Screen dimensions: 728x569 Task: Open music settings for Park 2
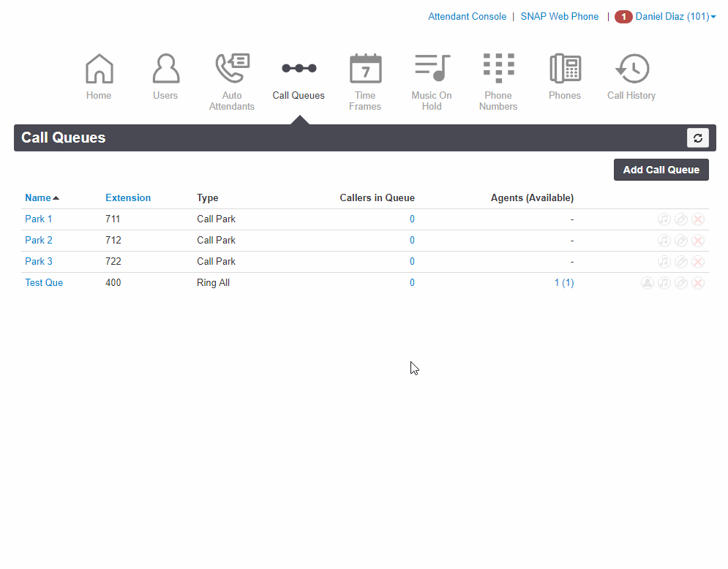coord(664,241)
